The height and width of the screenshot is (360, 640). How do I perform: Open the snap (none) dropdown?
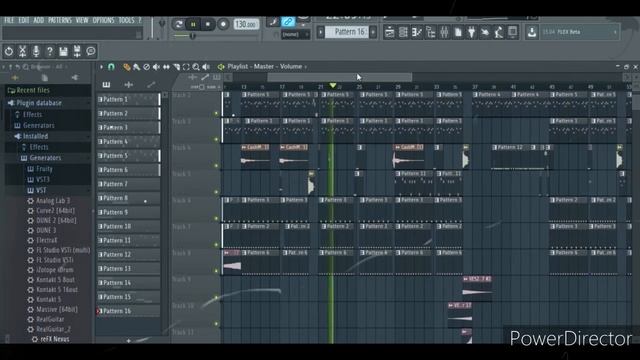pos(296,35)
